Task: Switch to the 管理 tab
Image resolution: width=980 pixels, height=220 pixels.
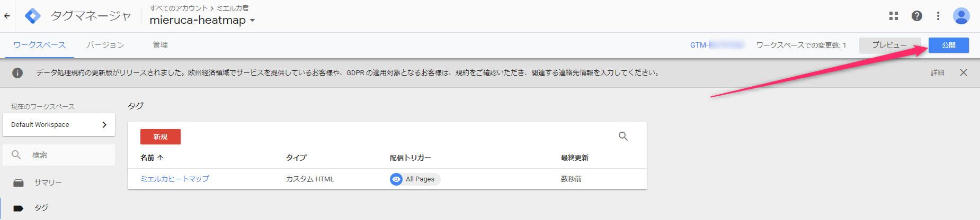Action: 161,45
